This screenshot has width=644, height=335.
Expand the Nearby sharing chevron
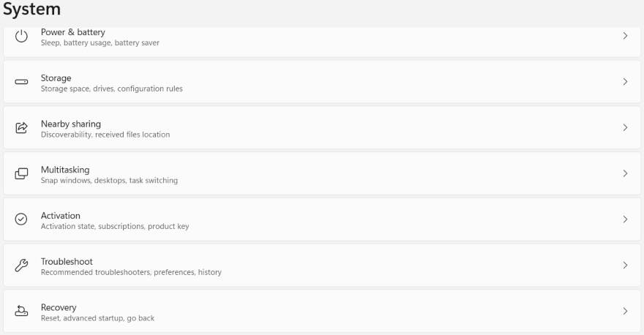coord(625,128)
